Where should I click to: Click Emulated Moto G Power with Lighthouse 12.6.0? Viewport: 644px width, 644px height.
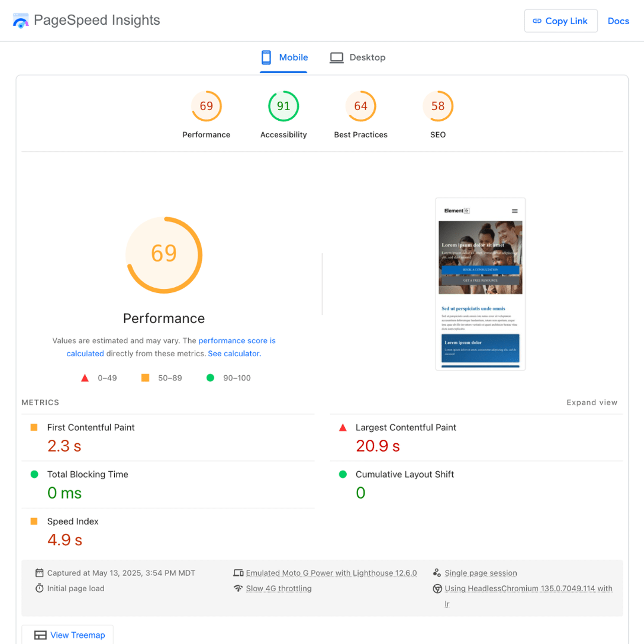[x=331, y=573]
